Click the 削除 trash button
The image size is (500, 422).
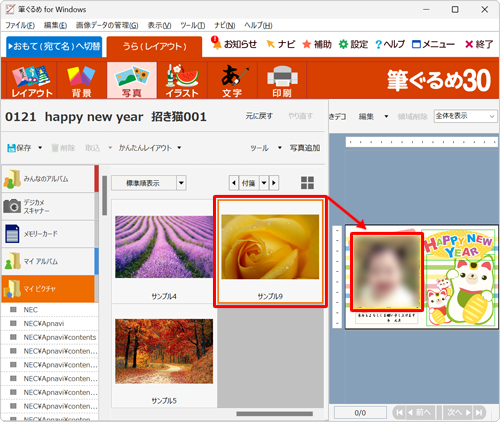click(x=63, y=148)
